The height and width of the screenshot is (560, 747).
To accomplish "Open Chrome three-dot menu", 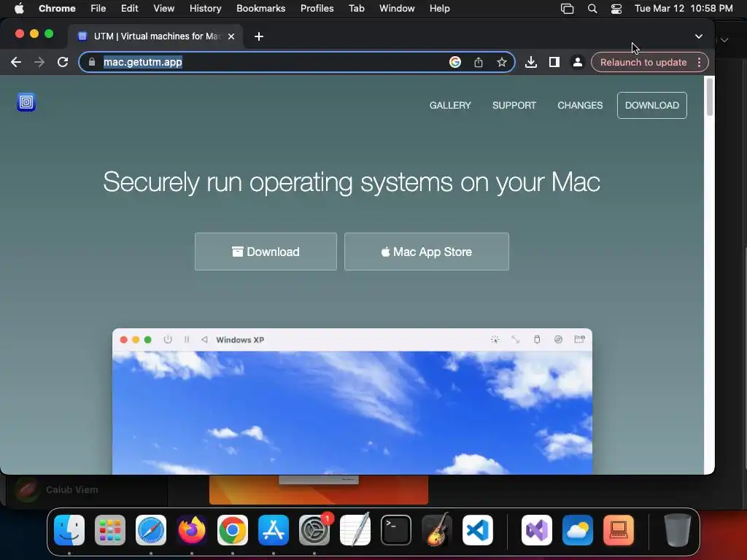I will click(x=699, y=63).
